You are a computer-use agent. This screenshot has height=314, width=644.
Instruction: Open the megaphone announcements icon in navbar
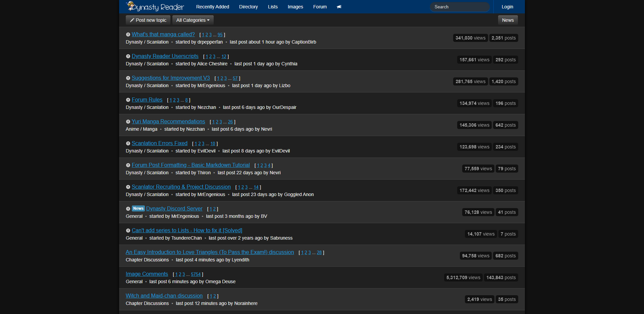coord(339,7)
